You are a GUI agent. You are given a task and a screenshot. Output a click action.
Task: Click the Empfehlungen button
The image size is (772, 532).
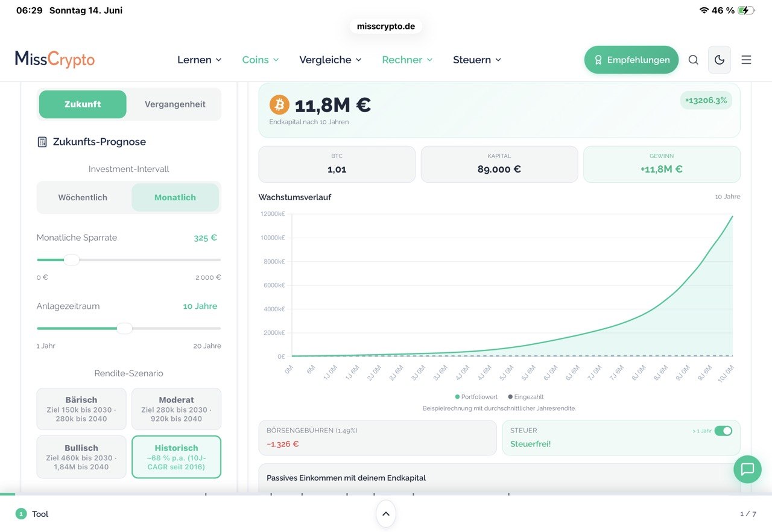[x=631, y=60]
